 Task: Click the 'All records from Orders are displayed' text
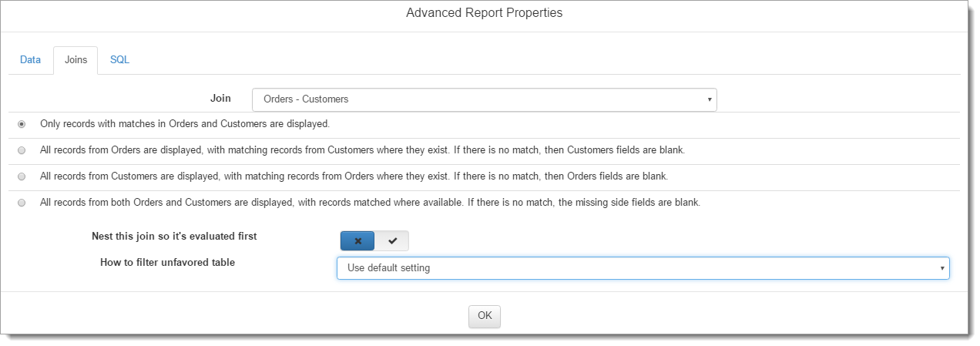pos(362,149)
